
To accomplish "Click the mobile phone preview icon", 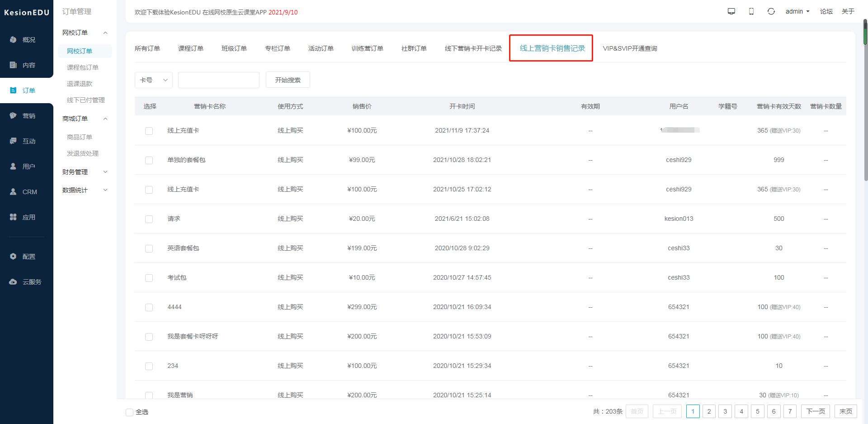I will click(x=751, y=11).
